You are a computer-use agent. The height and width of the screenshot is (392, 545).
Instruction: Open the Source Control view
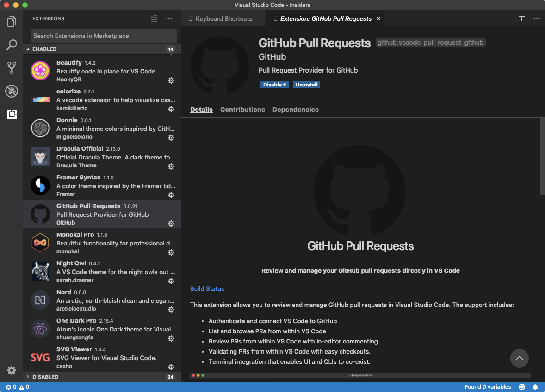11,67
